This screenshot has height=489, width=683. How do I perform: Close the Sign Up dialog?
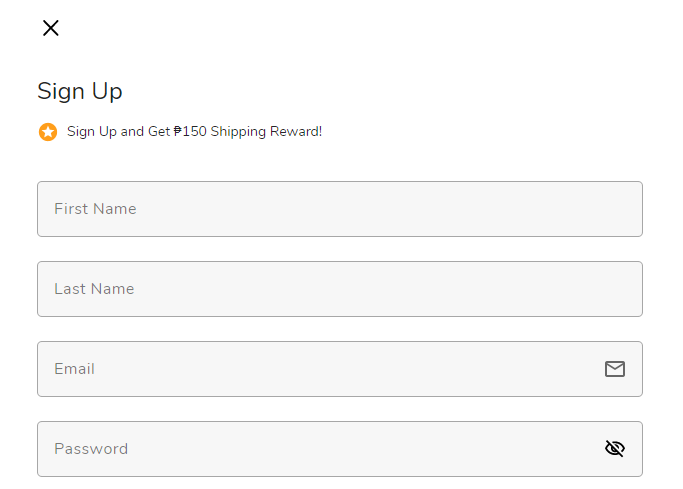[x=51, y=28]
